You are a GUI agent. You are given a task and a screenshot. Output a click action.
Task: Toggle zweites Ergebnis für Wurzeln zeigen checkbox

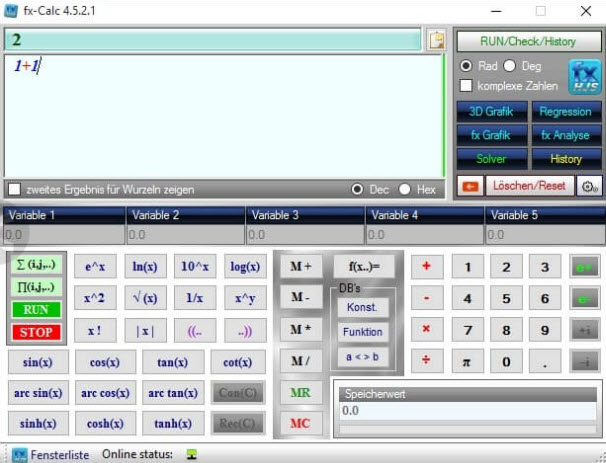coord(14,189)
